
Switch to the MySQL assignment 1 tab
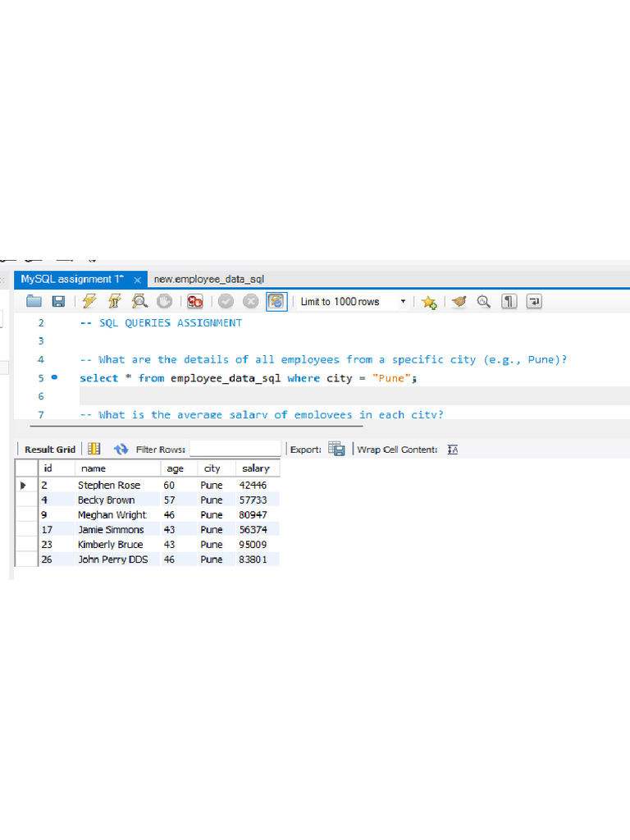pos(72,279)
